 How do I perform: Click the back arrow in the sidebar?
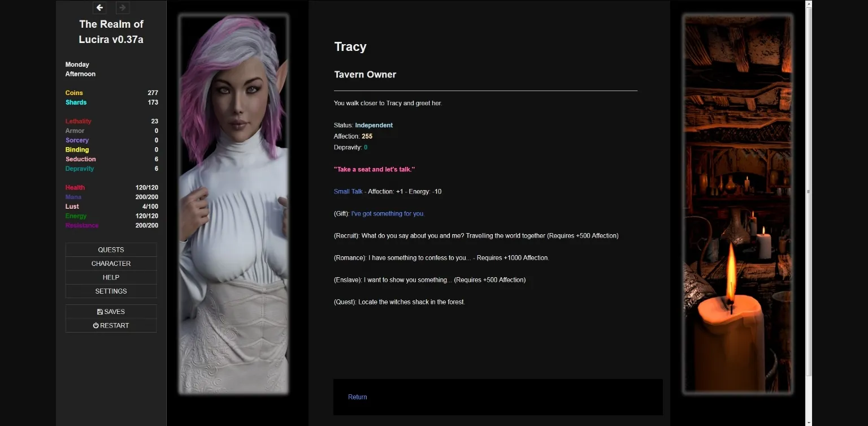99,7
